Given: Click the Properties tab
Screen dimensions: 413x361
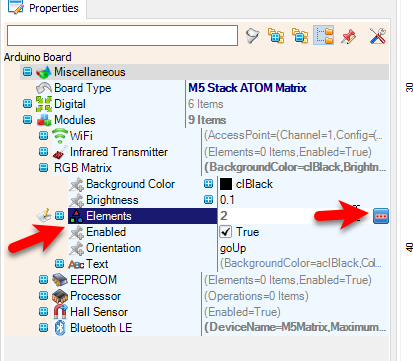Looking at the screenshot, I should pos(44,8).
